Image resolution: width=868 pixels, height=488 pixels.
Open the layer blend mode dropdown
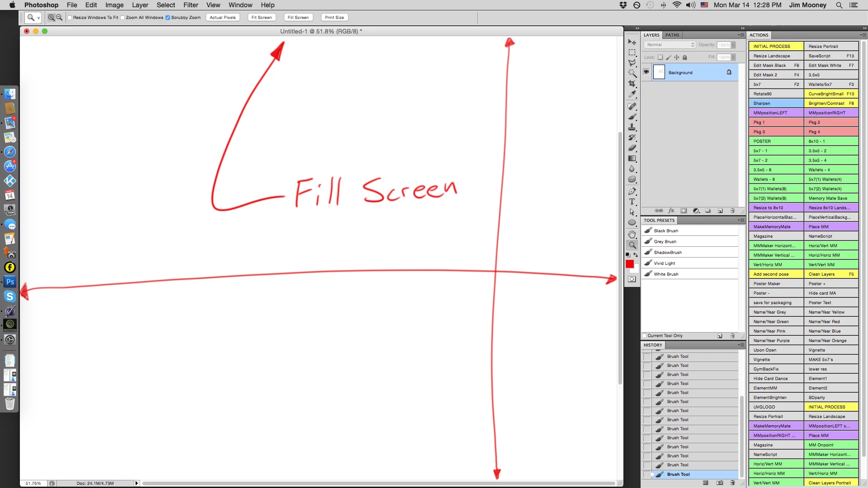pos(670,45)
